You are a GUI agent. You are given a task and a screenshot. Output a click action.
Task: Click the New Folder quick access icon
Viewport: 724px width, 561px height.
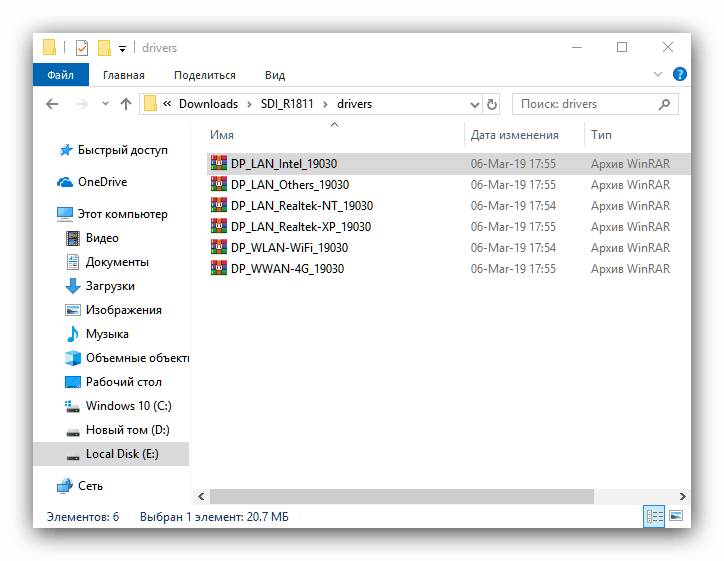point(104,48)
